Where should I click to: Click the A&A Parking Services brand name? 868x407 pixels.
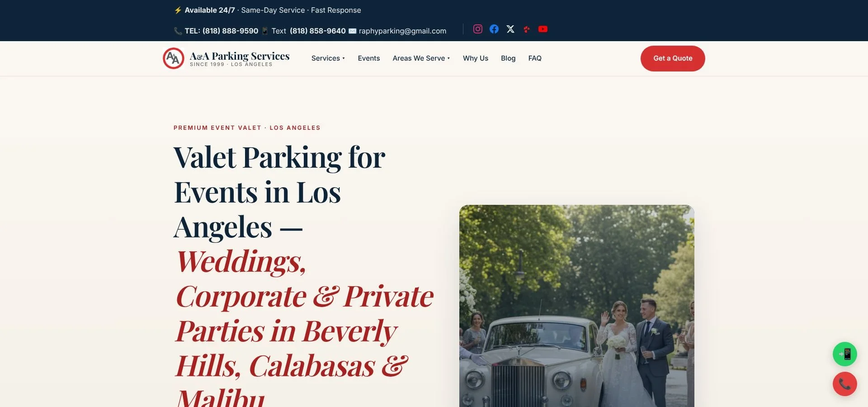(240, 56)
